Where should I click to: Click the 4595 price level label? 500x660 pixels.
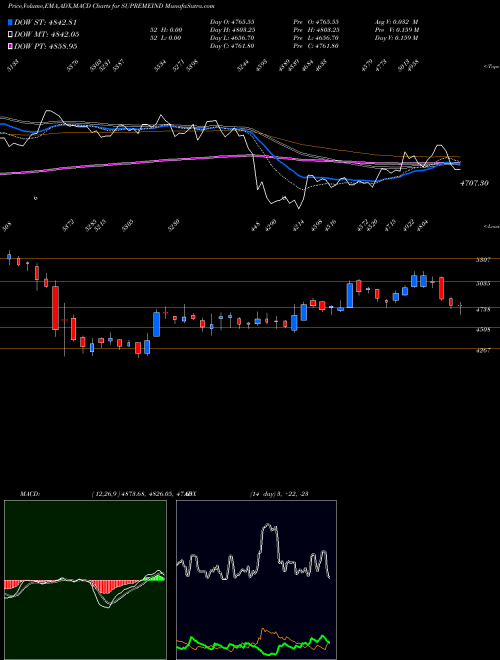click(x=482, y=330)
